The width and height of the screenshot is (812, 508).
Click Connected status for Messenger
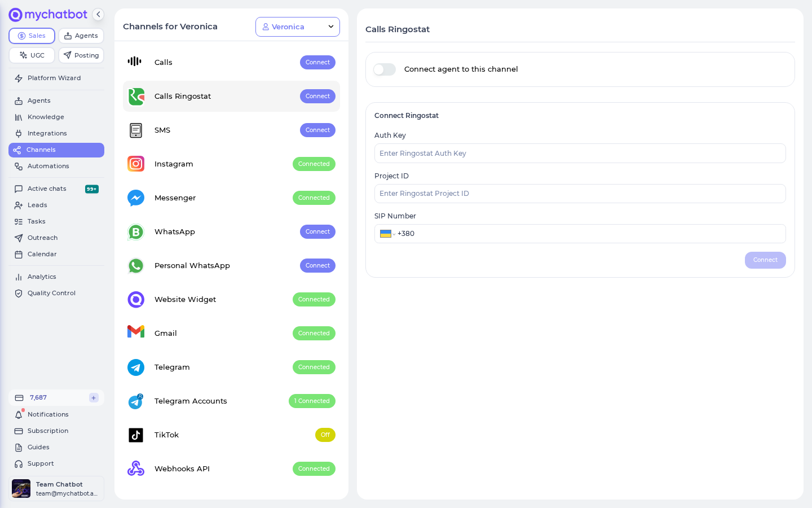314,198
